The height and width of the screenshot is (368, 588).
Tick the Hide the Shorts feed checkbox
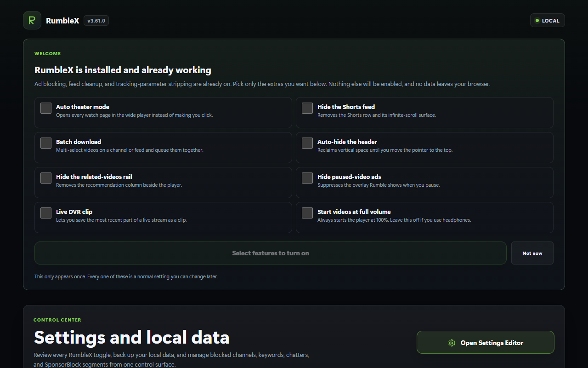307,108
